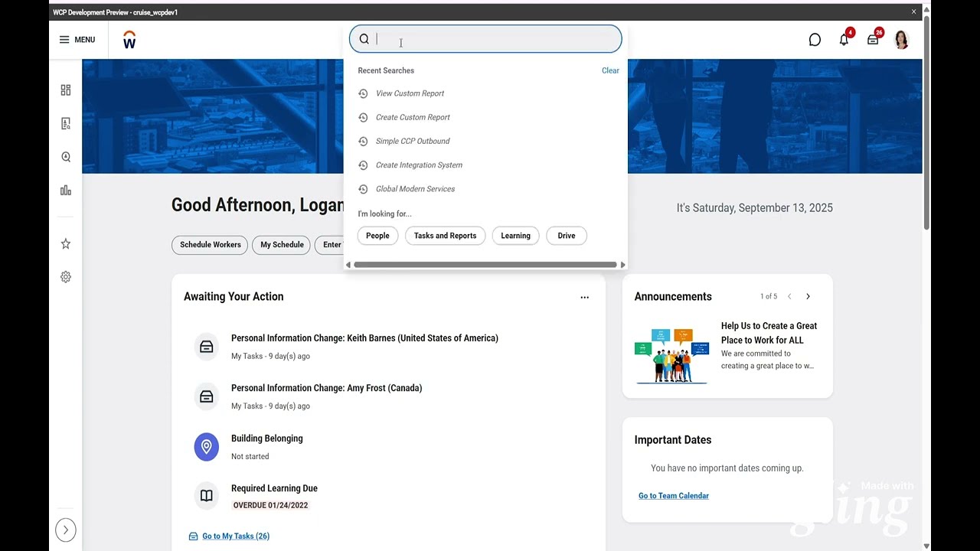Open notifications bell icon
980x551 pixels.
844,40
